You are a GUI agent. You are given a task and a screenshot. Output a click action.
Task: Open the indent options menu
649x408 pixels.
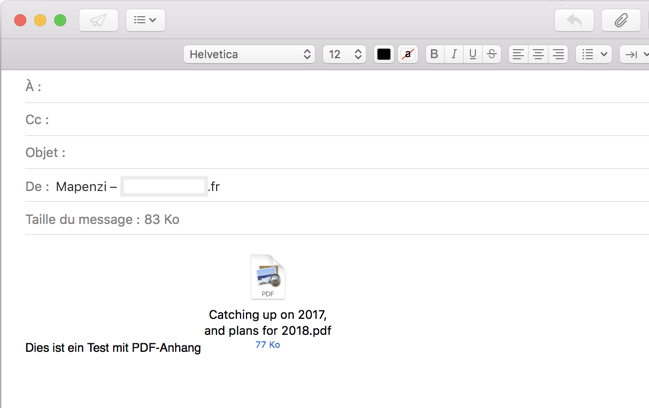click(634, 54)
